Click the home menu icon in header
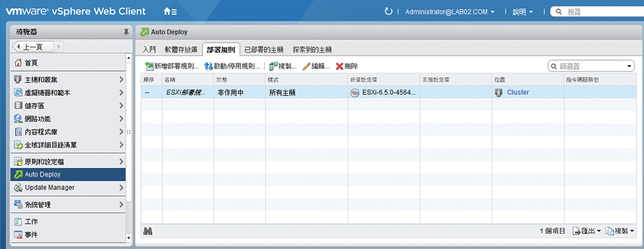The height and width of the screenshot is (249, 644). coord(170,12)
